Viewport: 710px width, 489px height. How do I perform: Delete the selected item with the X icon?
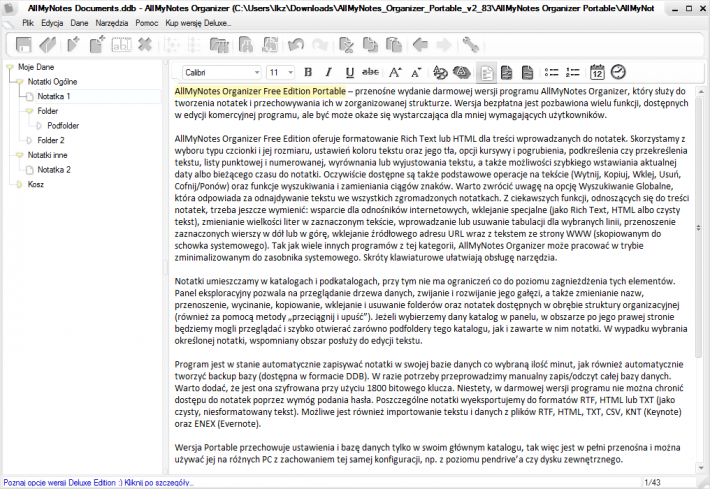[145, 45]
